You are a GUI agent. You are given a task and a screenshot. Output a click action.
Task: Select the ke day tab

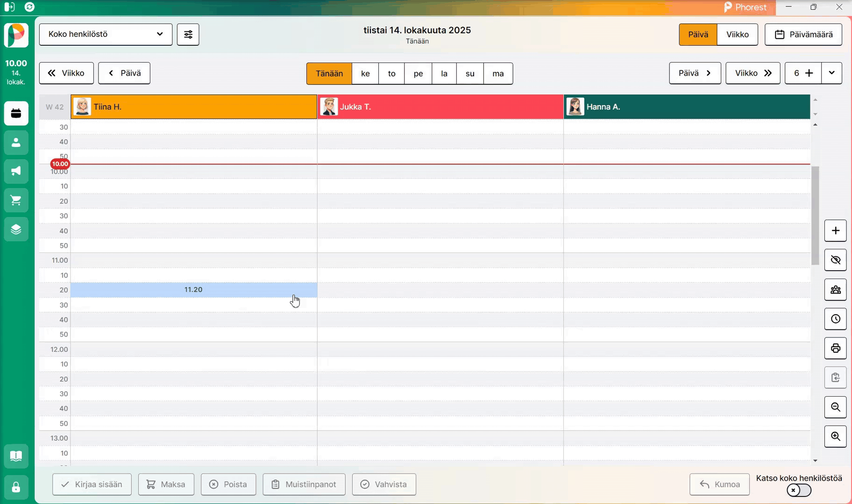tap(365, 74)
